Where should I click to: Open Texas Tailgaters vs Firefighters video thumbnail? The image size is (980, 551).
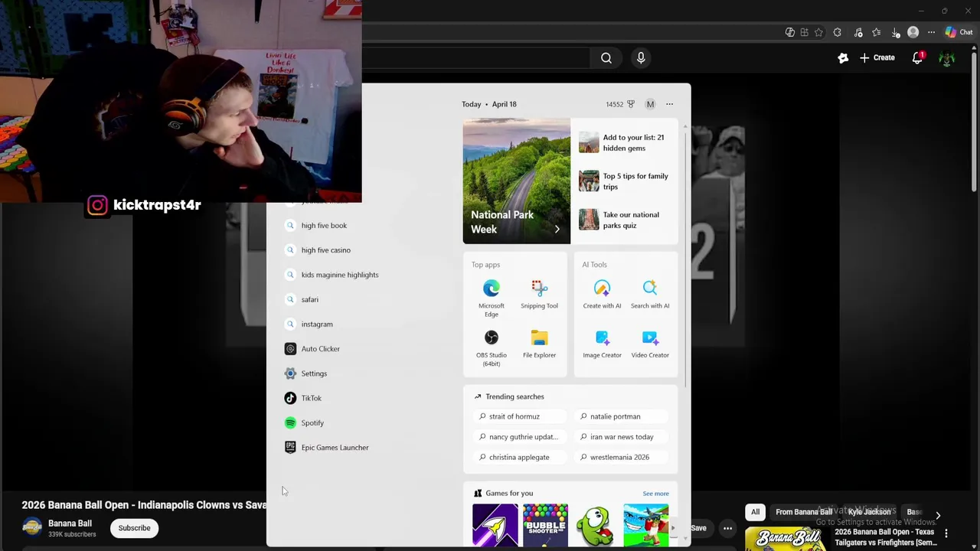click(786, 539)
